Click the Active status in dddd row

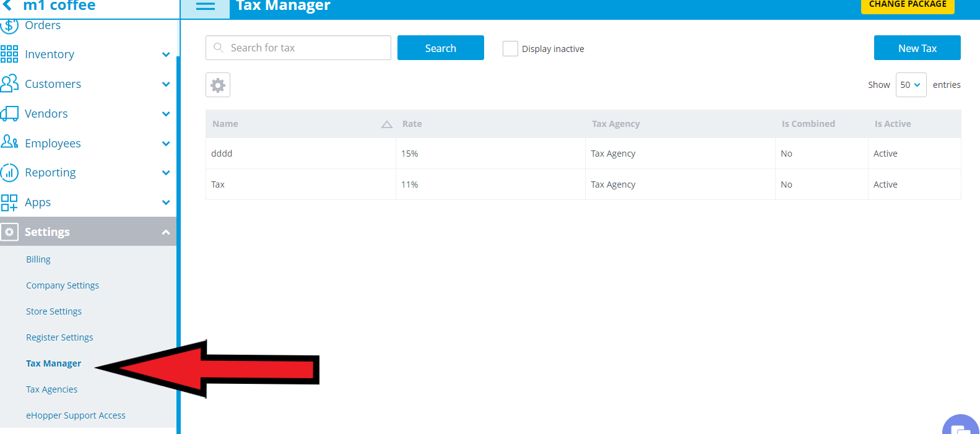[x=885, y=154]
